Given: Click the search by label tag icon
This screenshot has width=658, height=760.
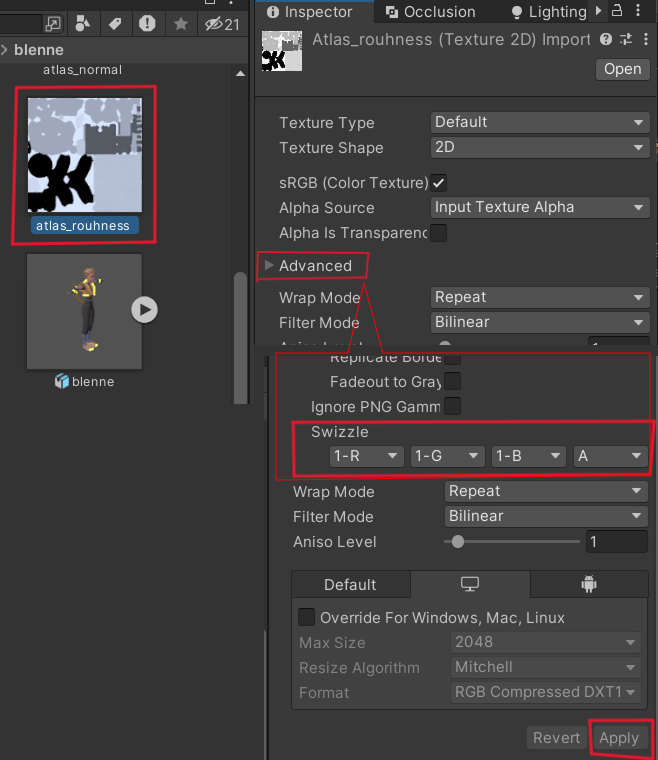Looking at the screenshot, I should pos(115,23).
